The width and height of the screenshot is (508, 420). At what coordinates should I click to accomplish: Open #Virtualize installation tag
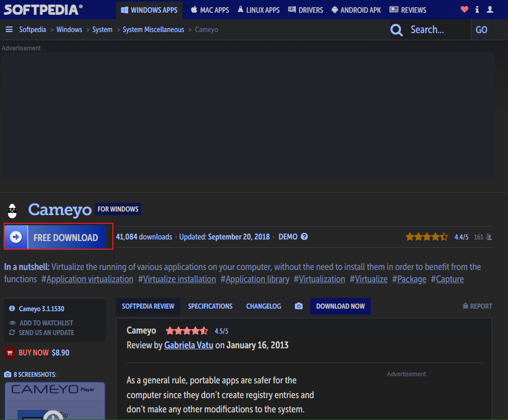[x=177, y=279]
